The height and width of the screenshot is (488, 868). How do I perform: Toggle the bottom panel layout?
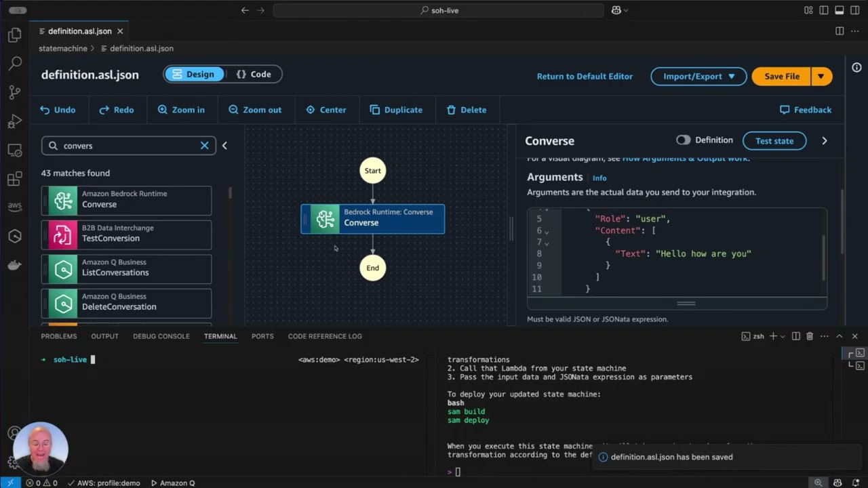point(839,10)
